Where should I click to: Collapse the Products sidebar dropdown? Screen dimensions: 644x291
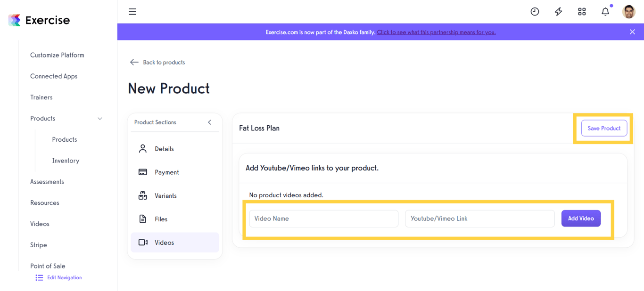click(99, 119)
